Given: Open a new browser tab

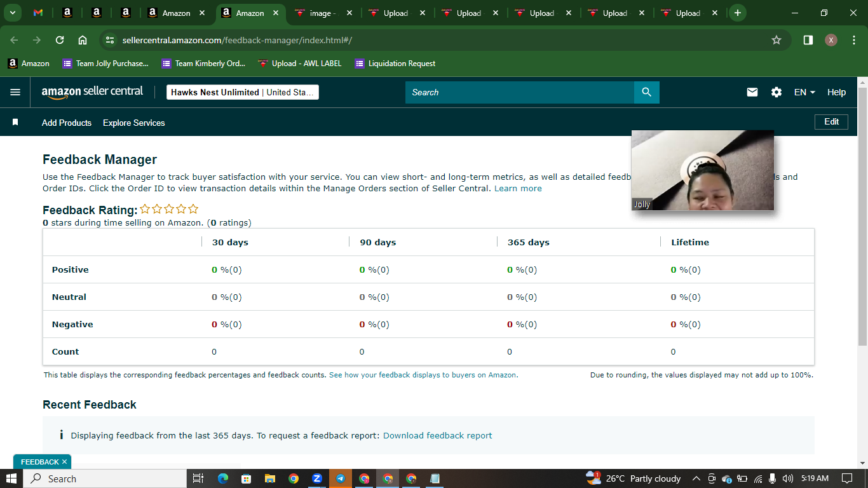Looking at the screenshot, I should point(737,13).
